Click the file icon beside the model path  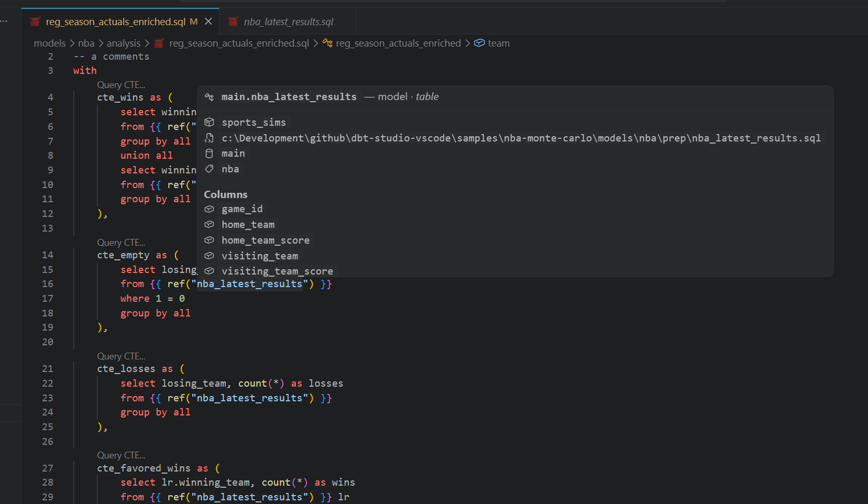point(209,138)
